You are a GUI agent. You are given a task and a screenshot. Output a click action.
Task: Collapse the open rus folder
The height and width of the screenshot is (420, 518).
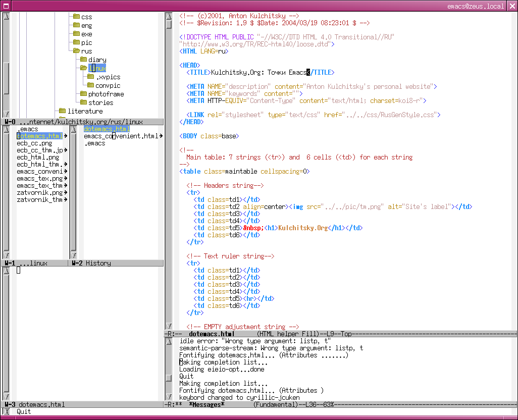(76, 51)
